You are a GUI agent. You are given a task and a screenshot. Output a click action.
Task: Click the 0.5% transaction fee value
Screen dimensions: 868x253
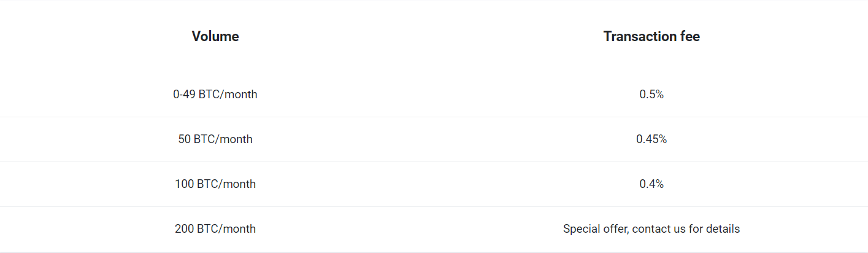click(x=651, y=95)
